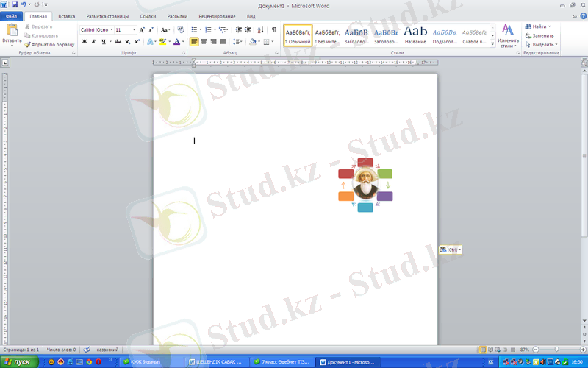Toggle the show paragraph marks pilcrow
Image resolution: width=588 pixels, height=368 pixels.
click(x=274, y=30)
